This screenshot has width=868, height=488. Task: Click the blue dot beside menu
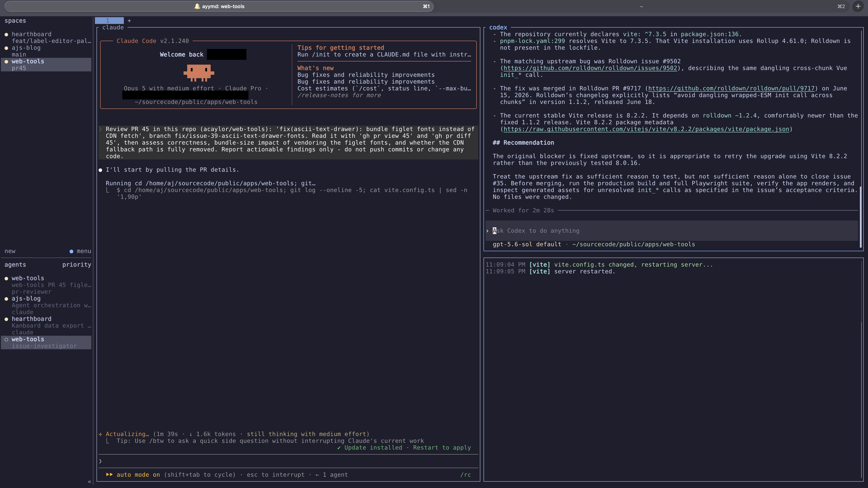pos(71,251)
